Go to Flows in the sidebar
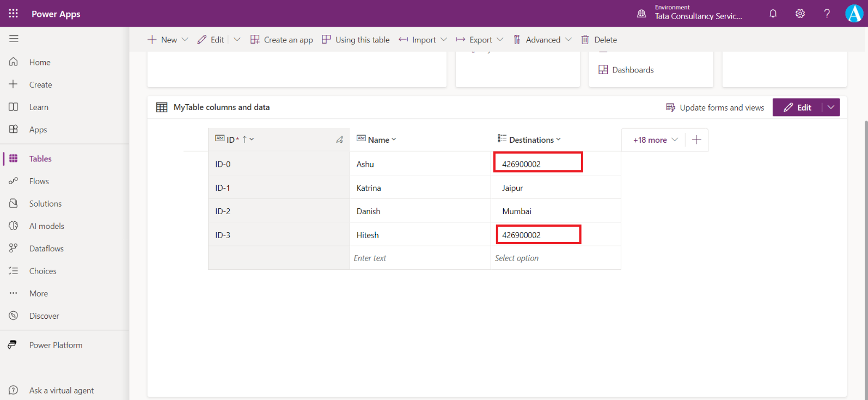Image resolution: width=868 pixels, height=400 pixels. tap(39, 181)
